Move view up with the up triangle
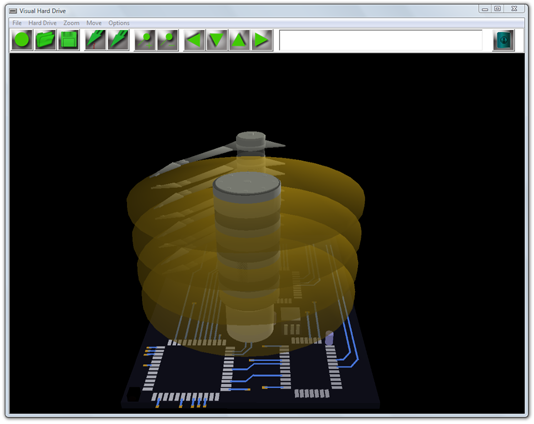Image resolution: width=534 pixels, height=424 pixels. 239,40
